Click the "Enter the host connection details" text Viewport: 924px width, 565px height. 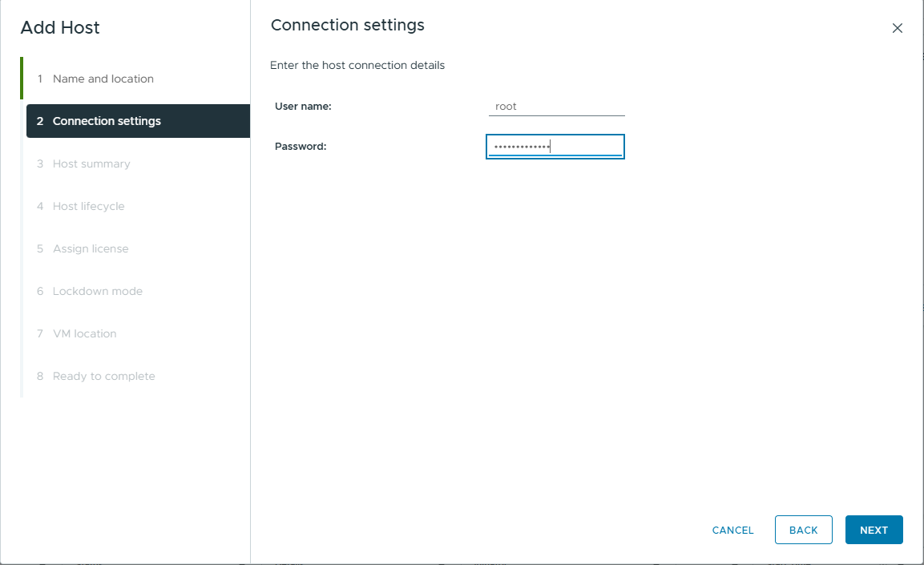[357, 65]
